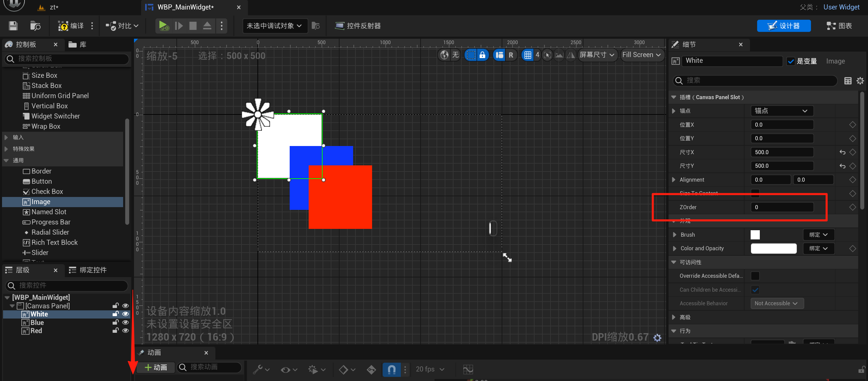This screenshot has width=868, height=381.
Task: Click the DPI scale settings gear
Action: click(657, 338)
